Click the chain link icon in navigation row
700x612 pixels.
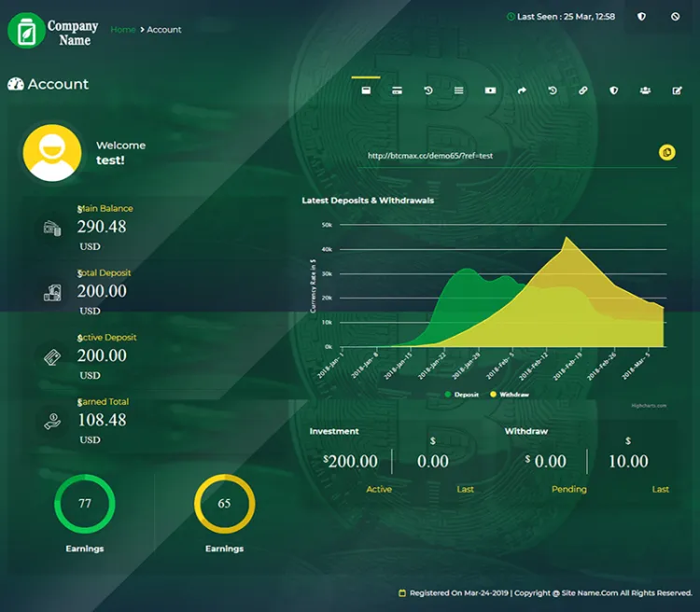point(583,90)
